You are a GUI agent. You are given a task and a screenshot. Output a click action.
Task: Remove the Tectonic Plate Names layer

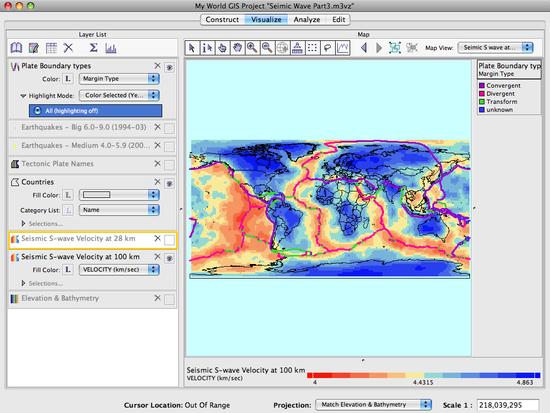(157, 164)
